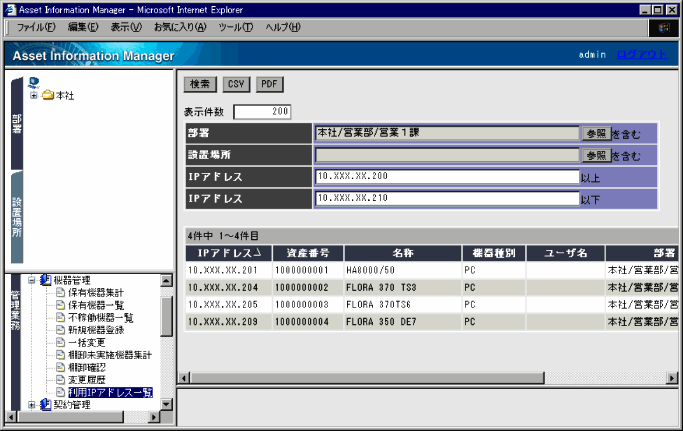This screenshot has width=683, height=431.
Task: Click the 資産番号 column header
Action: point(308,253)
